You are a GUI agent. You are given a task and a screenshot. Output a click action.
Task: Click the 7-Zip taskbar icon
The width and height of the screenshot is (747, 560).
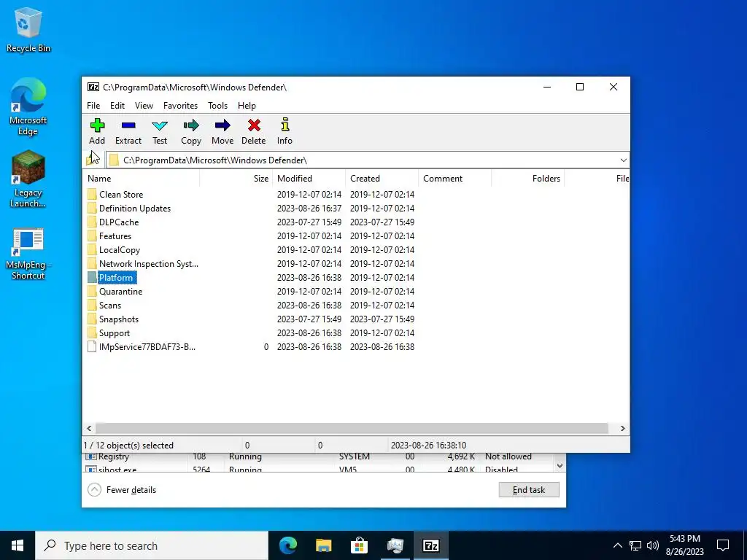(430, 545)
